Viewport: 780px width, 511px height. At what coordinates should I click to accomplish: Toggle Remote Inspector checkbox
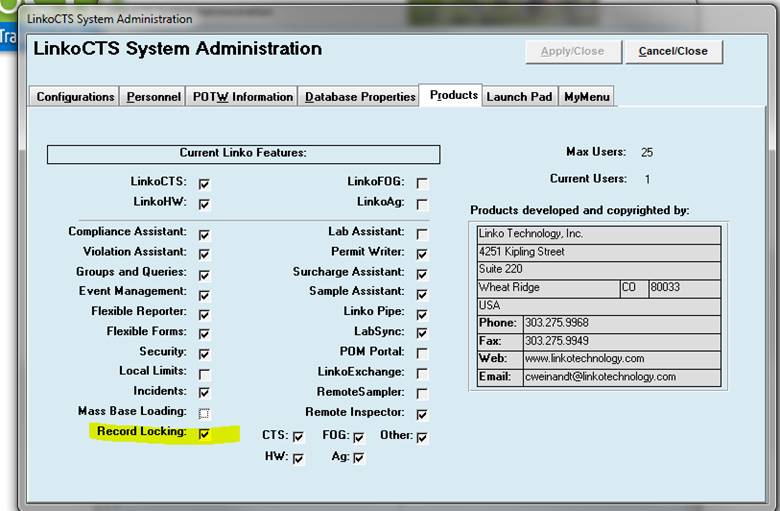pos(422,414)
